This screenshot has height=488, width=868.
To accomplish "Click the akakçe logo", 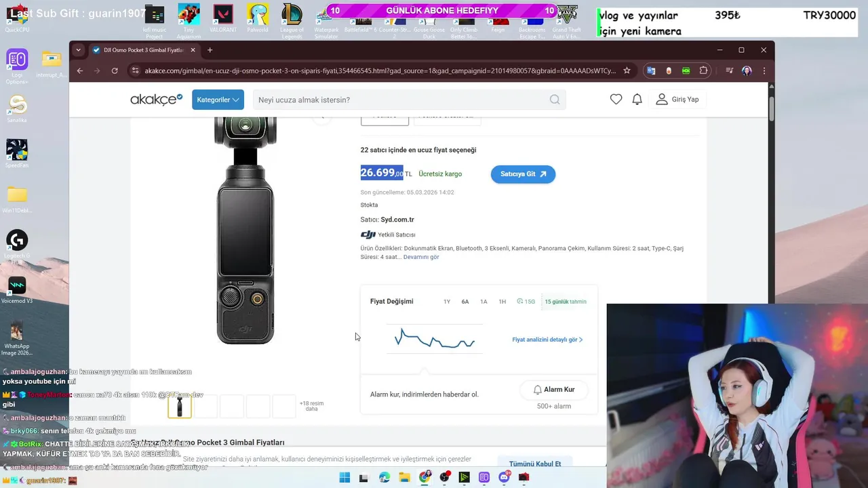I will [x=157, y=100].
